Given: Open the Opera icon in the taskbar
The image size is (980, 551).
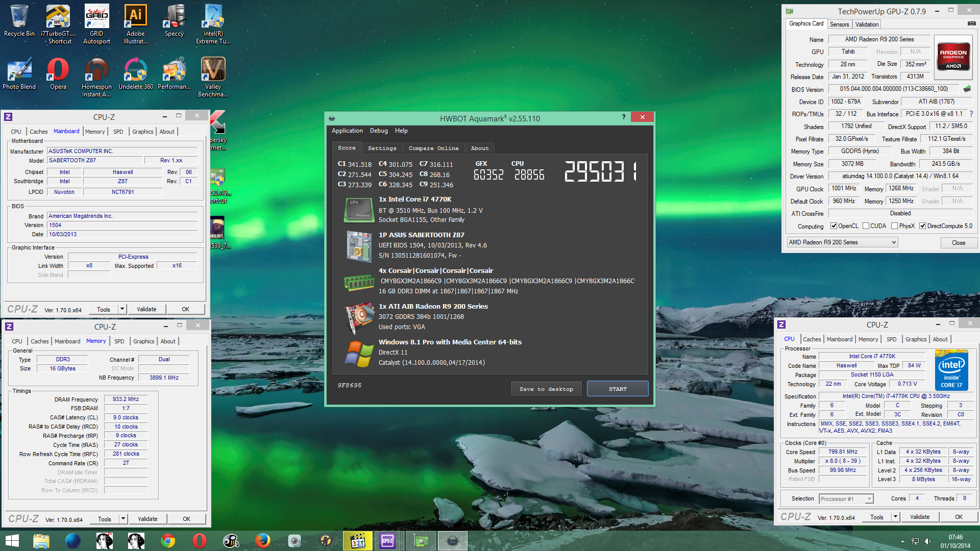Looking at the screenshot, I should [x=200, y=541].
